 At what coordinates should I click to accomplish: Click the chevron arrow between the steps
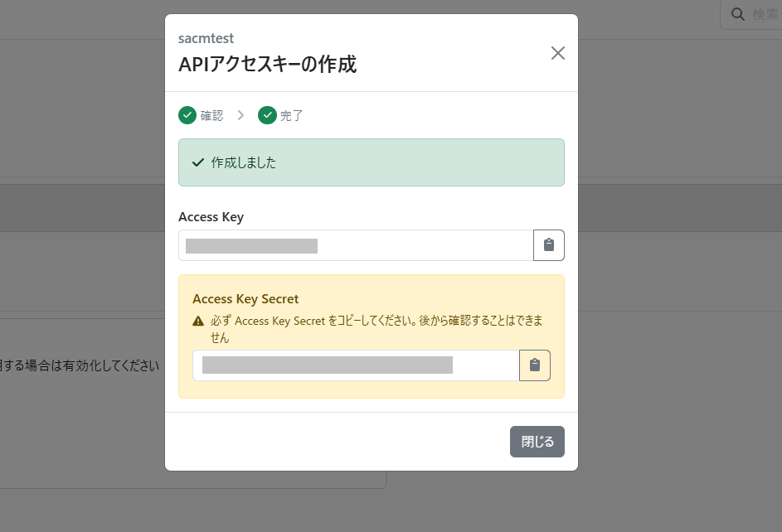pyautogui.click(x=240, y=115)
